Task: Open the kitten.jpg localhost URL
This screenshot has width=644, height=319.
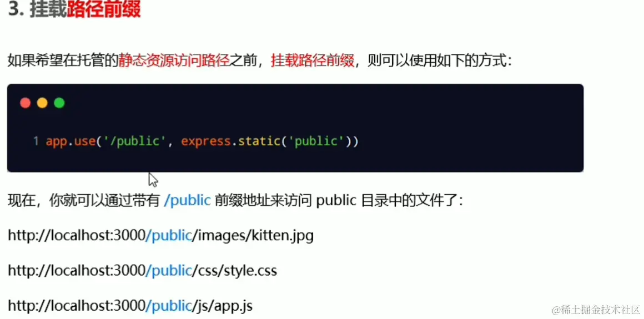Action: (x=161, y=235)
